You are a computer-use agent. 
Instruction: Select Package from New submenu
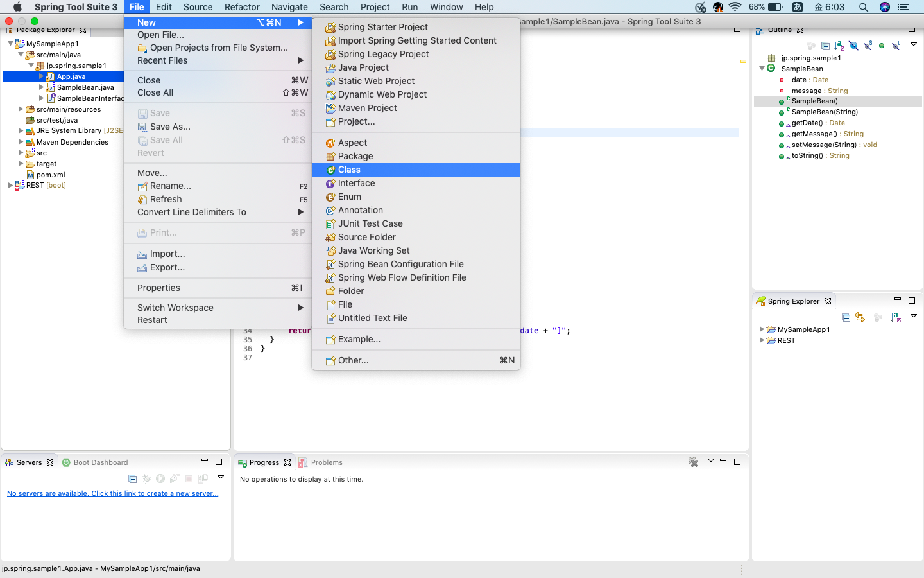(x=416, y=156)
